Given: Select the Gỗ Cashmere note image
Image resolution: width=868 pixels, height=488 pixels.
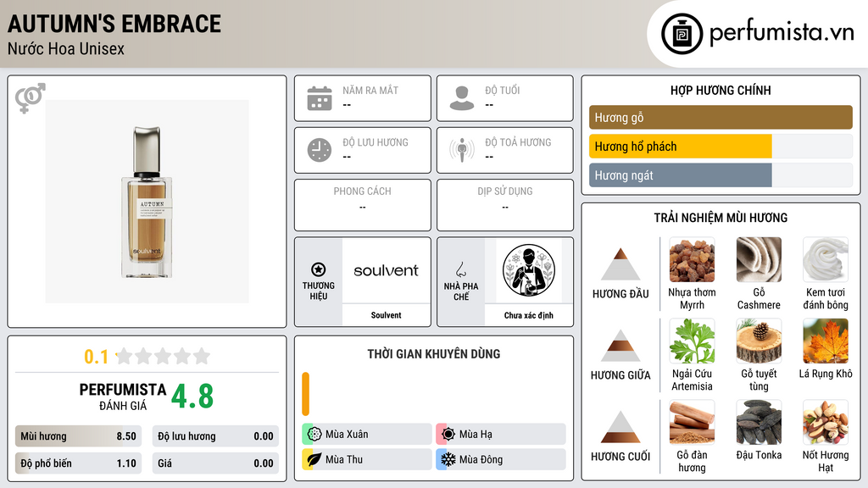Looking at the screenshot, I should [759, 260].
